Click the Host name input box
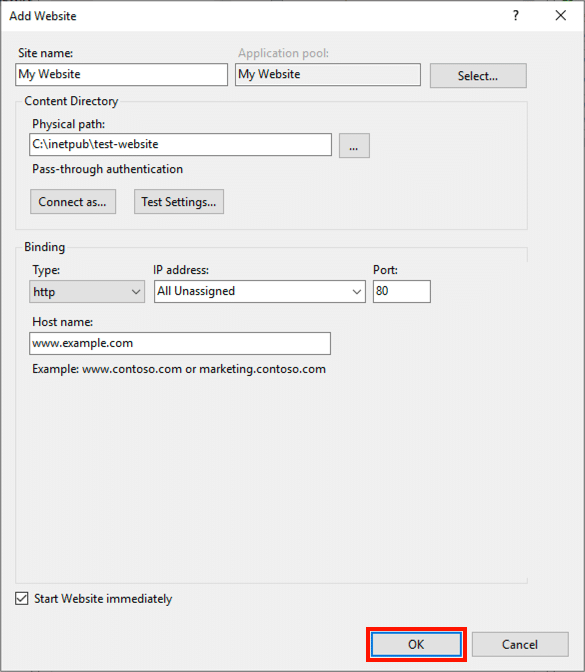The image size is (585, 672). point(180,343)
